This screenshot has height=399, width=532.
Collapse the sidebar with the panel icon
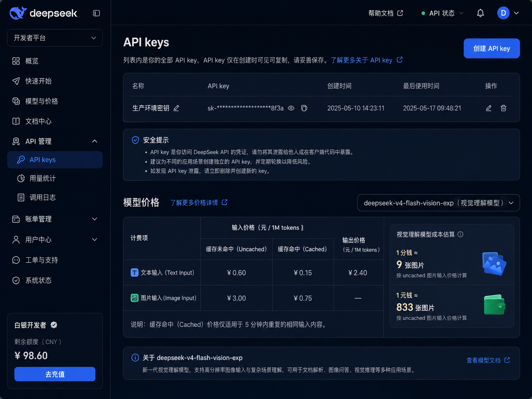[96, 13]
